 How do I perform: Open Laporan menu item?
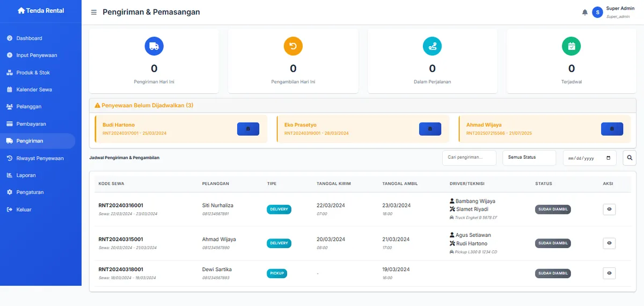[x=38, y=175]
